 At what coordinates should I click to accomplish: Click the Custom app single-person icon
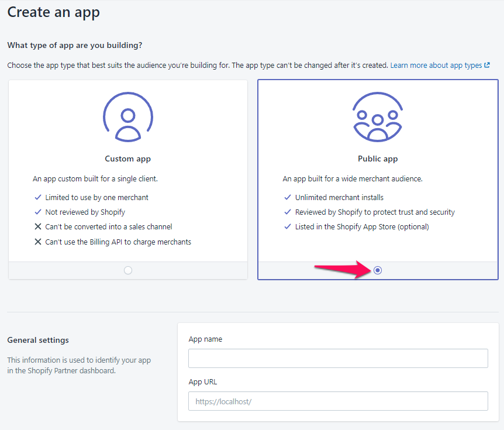click(x=128, y=117)
